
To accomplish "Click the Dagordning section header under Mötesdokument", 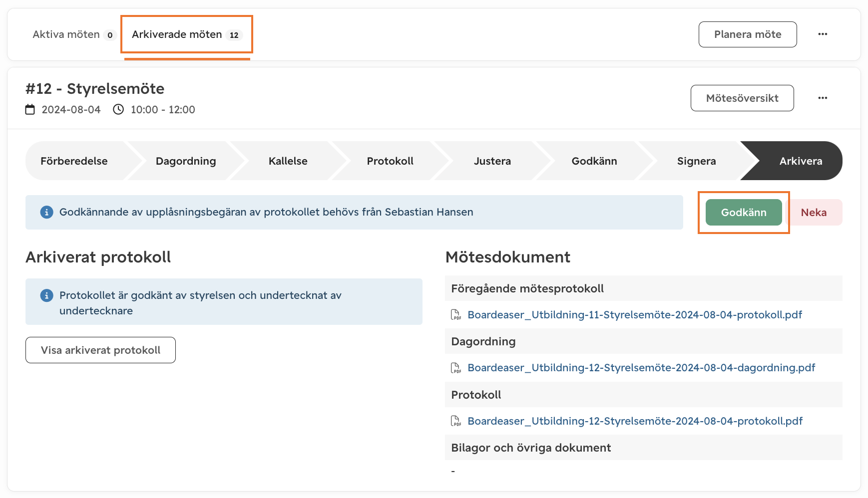I will [x=644, y=341].
